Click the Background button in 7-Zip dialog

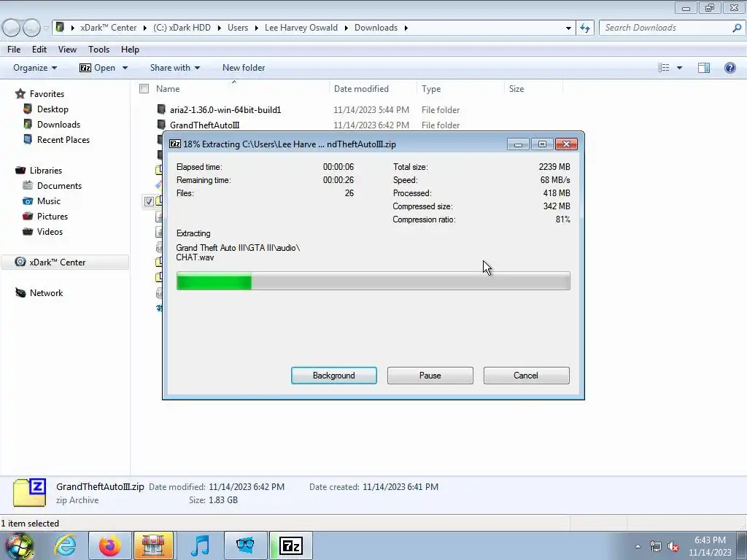click(x=334, y=376)
